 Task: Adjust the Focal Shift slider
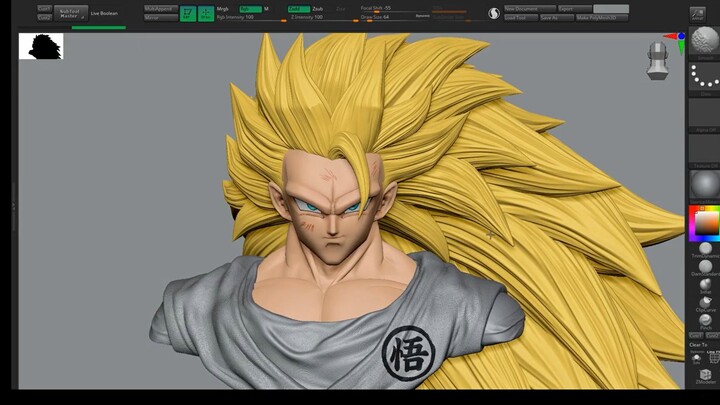pos(395,9)
